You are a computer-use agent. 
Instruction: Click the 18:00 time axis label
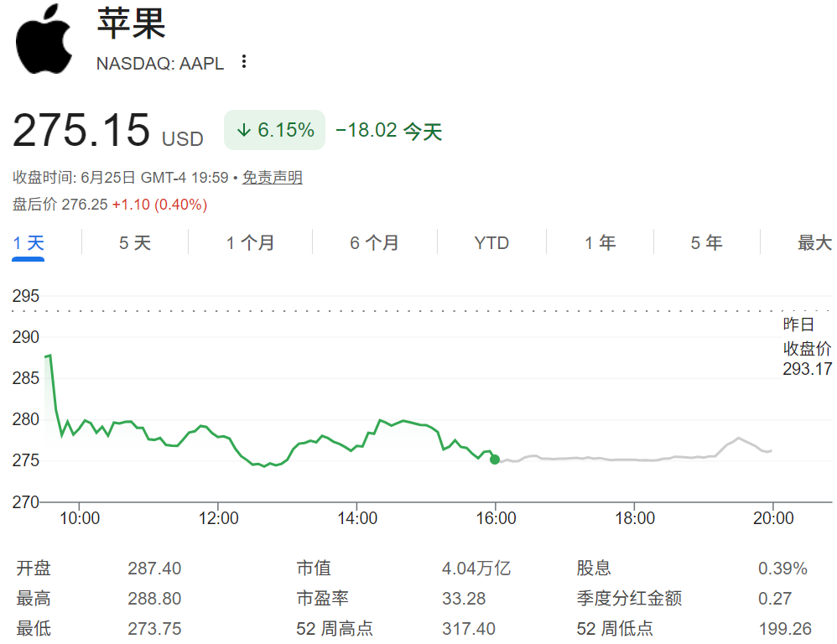(635, 518)
